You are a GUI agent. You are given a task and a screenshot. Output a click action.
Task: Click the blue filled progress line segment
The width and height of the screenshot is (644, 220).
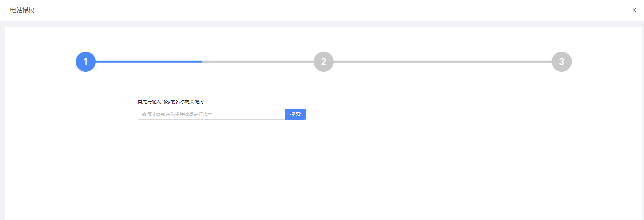(148, 62)
